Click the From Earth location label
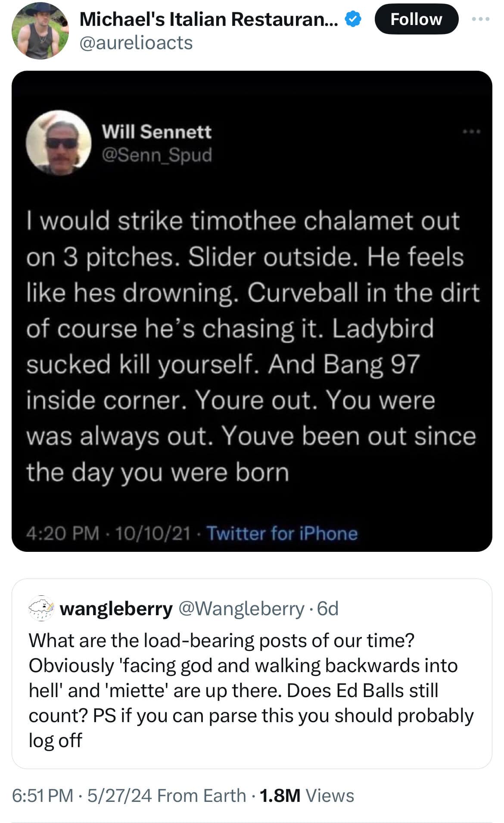The image size is (504, 823). point(202,795)
